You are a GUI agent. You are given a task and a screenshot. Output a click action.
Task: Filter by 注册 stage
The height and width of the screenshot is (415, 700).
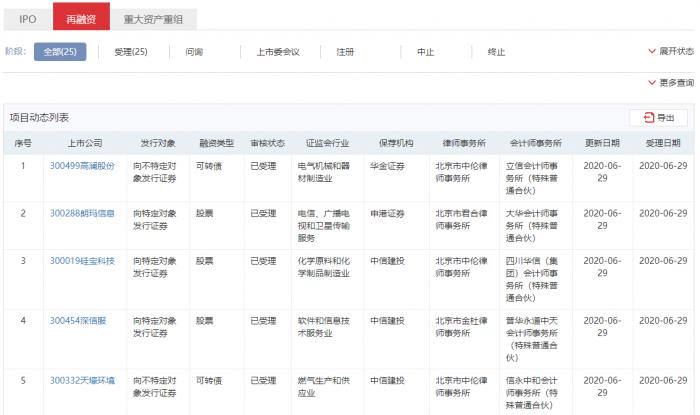coord(345,51)
